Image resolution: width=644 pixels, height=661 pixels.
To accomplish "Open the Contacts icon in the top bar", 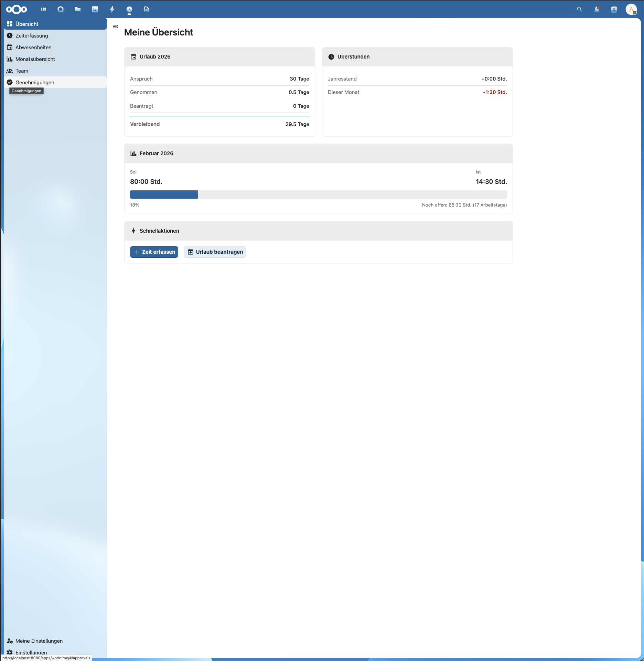I will [x=614, y=9].
